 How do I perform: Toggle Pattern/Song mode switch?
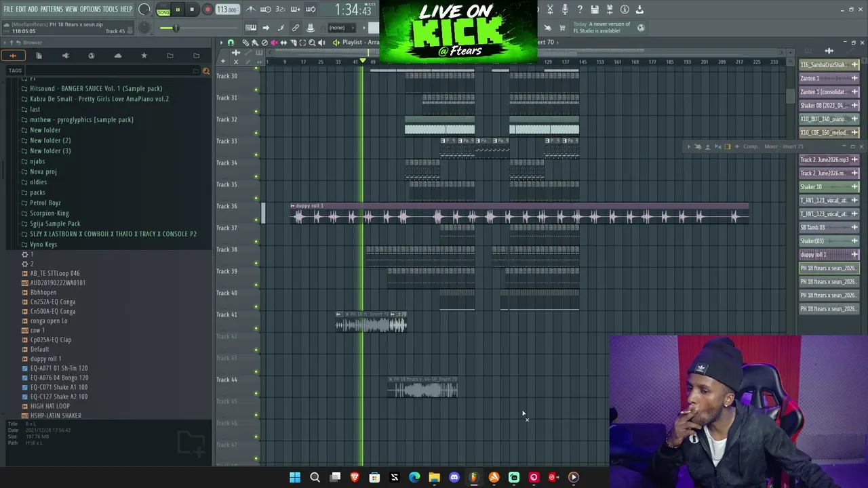click(163, 9)
